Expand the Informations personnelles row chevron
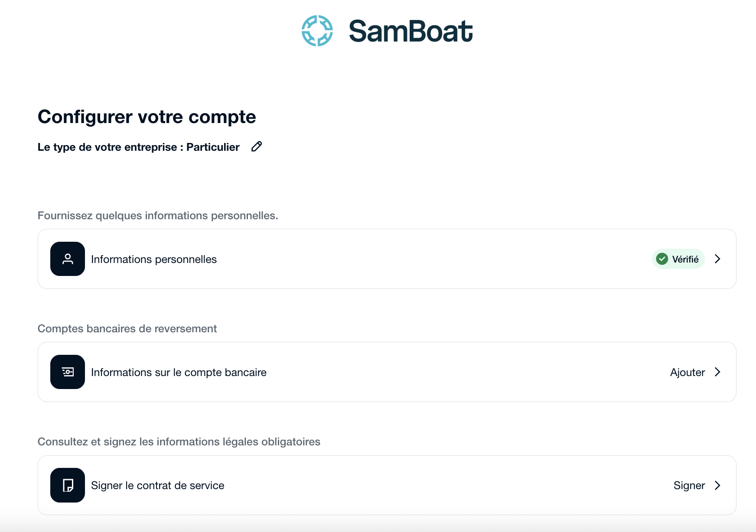 coord(717,259)
